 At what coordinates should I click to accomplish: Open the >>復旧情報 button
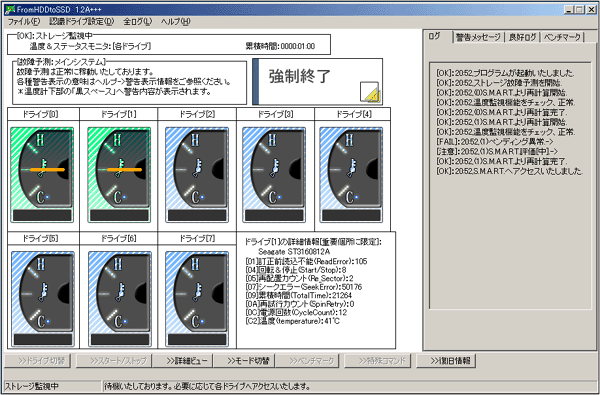446,361
